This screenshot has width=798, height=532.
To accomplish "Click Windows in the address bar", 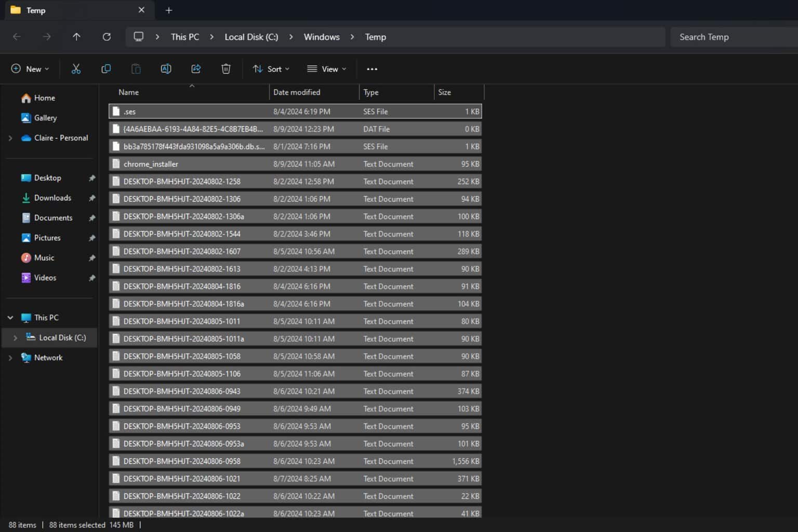I will [x=322, y=37].
